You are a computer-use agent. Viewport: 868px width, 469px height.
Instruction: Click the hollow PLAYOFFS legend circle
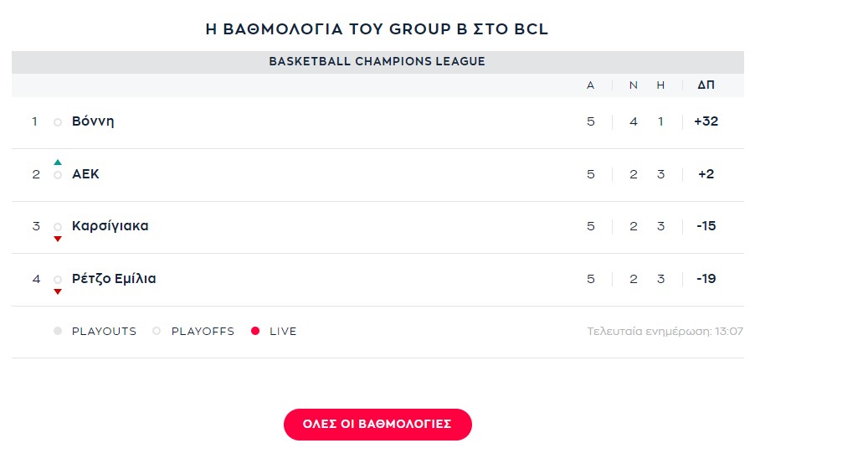[x=157, y=331]
